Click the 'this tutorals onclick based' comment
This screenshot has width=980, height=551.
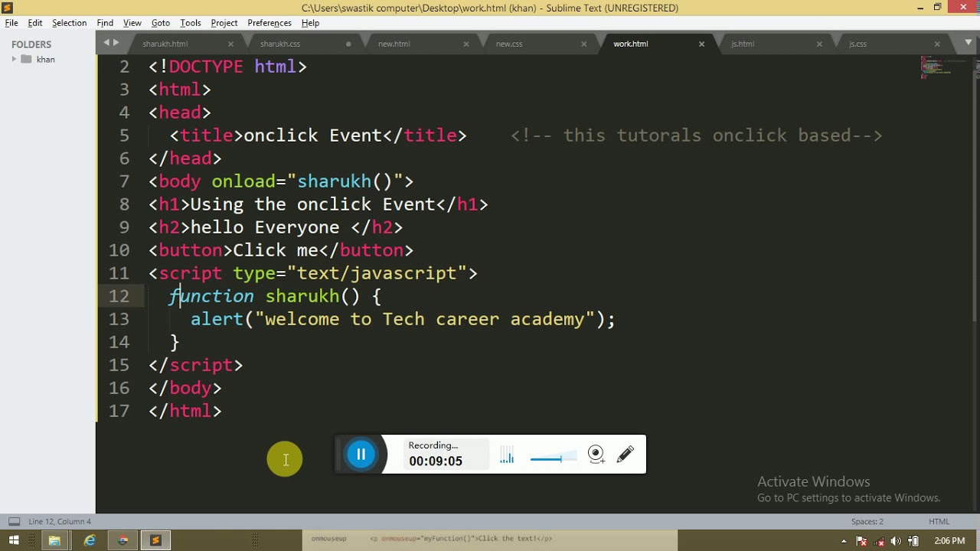click(x=697, y=135)
